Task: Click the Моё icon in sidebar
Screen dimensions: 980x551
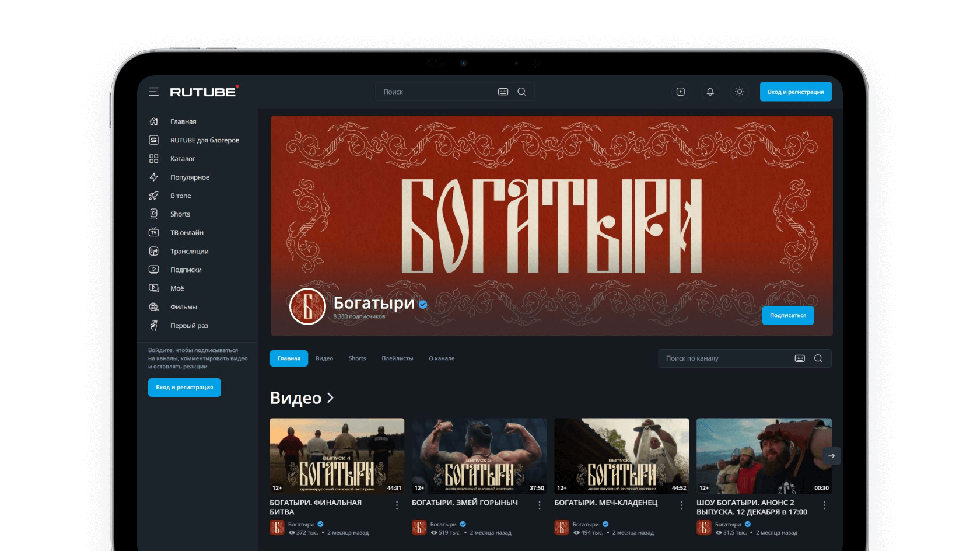Action: (154, 288)
